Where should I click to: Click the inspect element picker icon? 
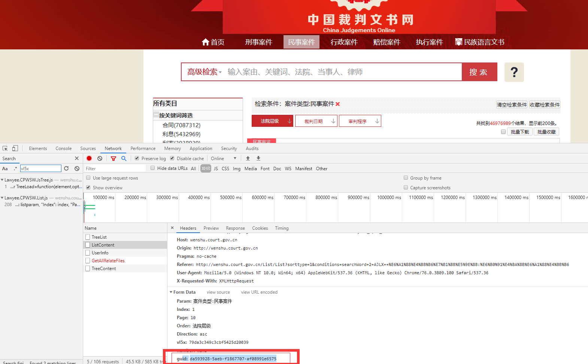click(x=5, y=149)
